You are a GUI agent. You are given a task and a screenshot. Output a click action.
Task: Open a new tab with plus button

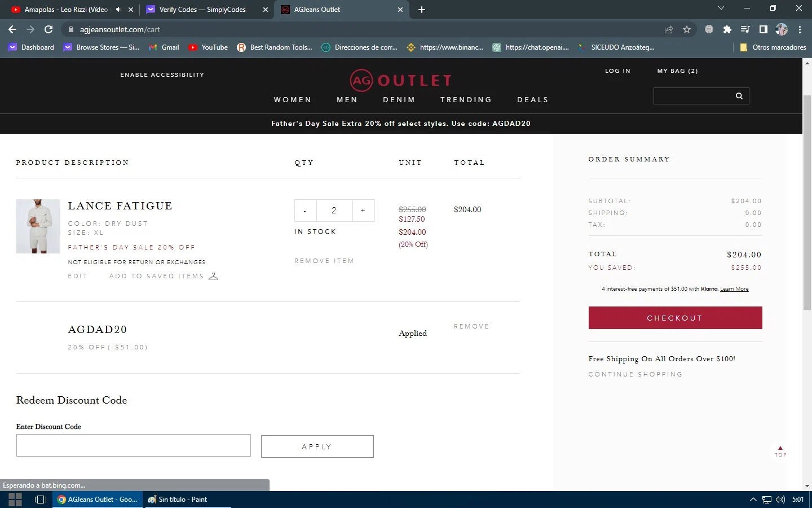[422, 10]
